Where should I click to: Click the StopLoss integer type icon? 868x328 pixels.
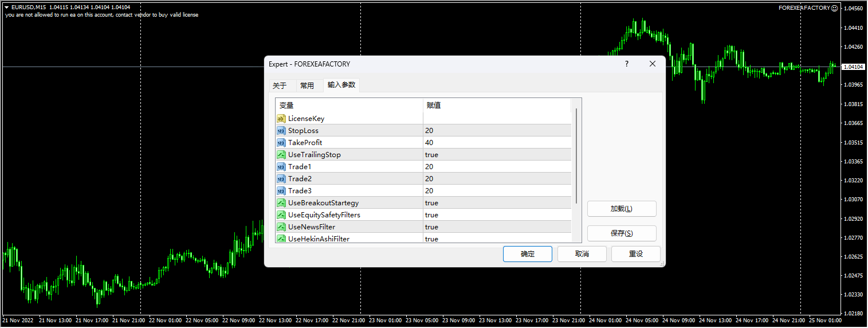point(281,131)
